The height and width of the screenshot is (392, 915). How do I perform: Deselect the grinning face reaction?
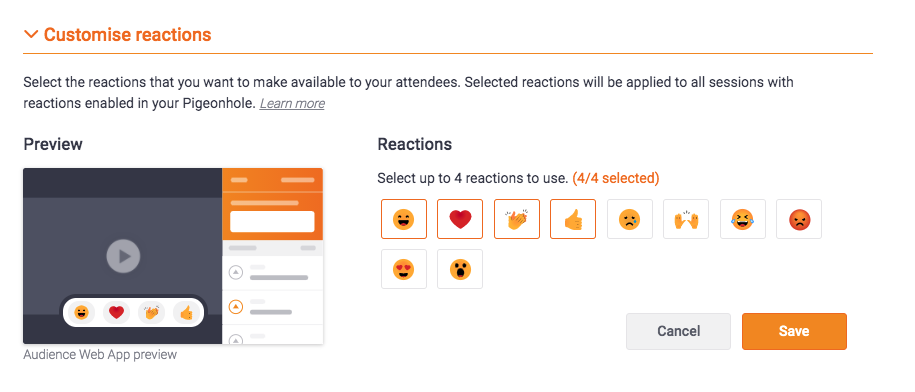(404, 219)
